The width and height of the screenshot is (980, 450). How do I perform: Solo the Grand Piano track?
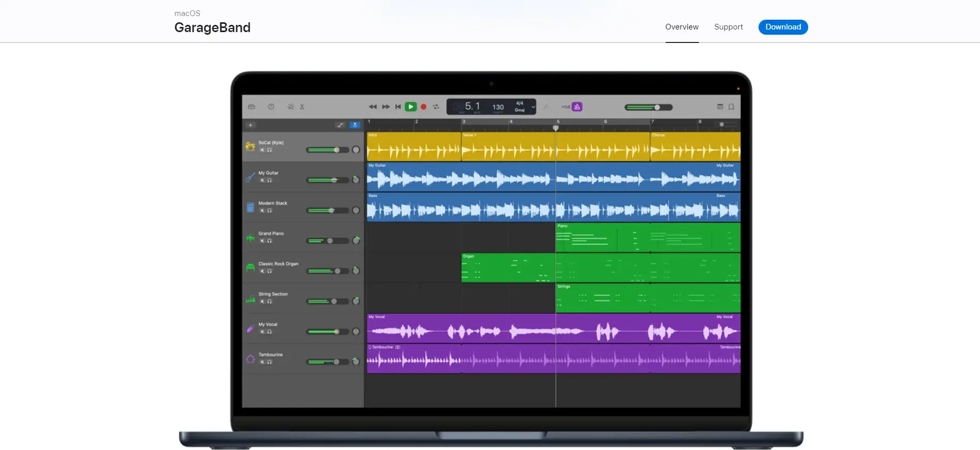tap(270, 241)
